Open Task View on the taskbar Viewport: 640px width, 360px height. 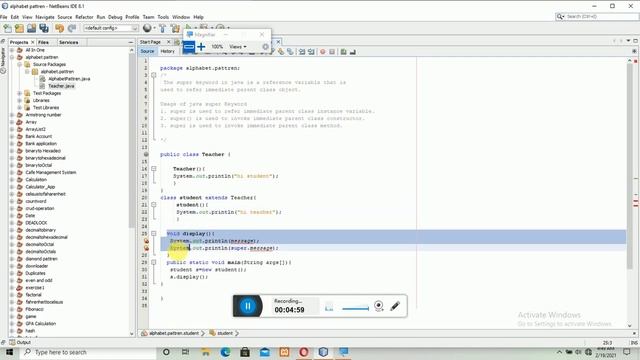click(185, 352)
